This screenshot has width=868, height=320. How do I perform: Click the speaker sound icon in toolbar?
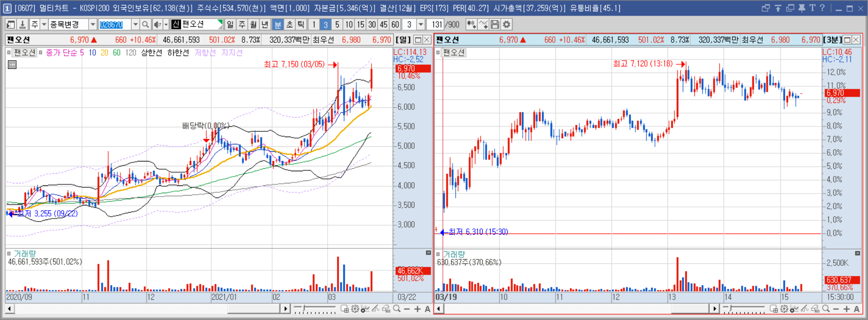coord(157,24)
